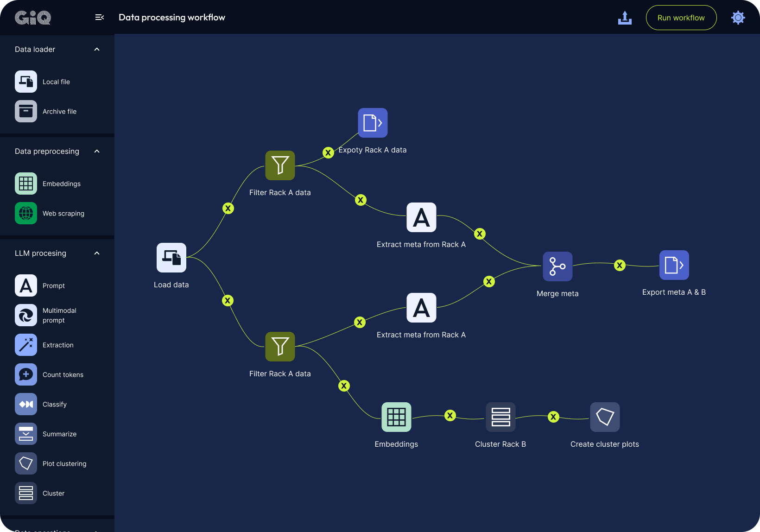The image size is (760, 532).
Task: Click the upload/export icon in top bar
Action: click(x=625, y=18)
